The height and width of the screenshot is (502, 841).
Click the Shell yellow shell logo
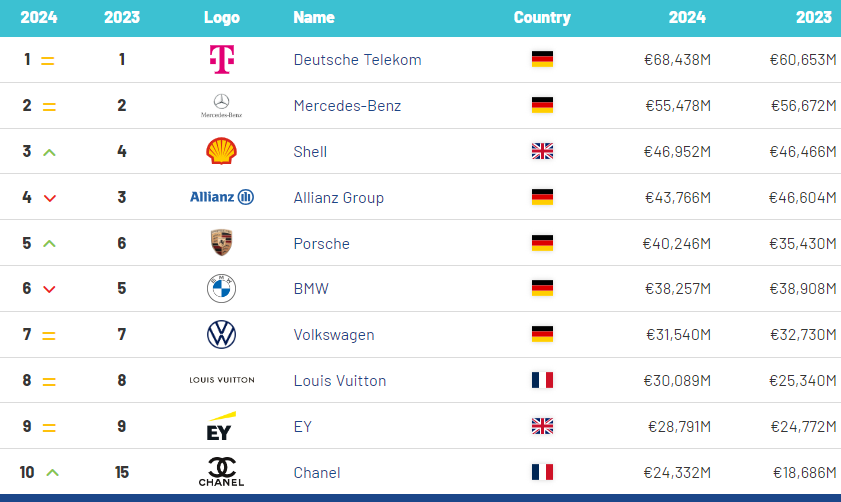(221, 151)
